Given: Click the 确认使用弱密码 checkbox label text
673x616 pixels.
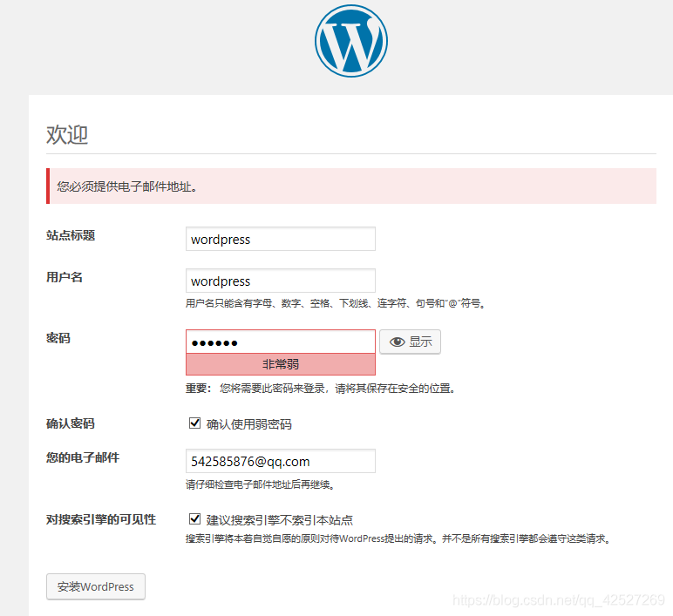Looking at the screenshot, I should pyautogui.click(x=249, y=424).
